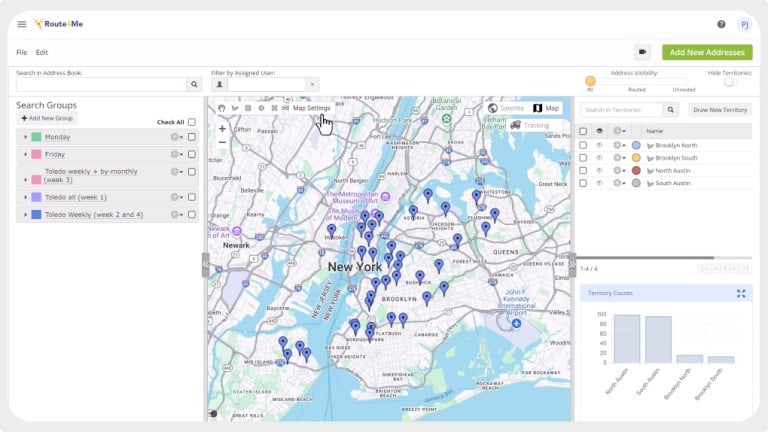Open the Edit menu
Screen dimensions: 768x432
[x=42, y=52]
